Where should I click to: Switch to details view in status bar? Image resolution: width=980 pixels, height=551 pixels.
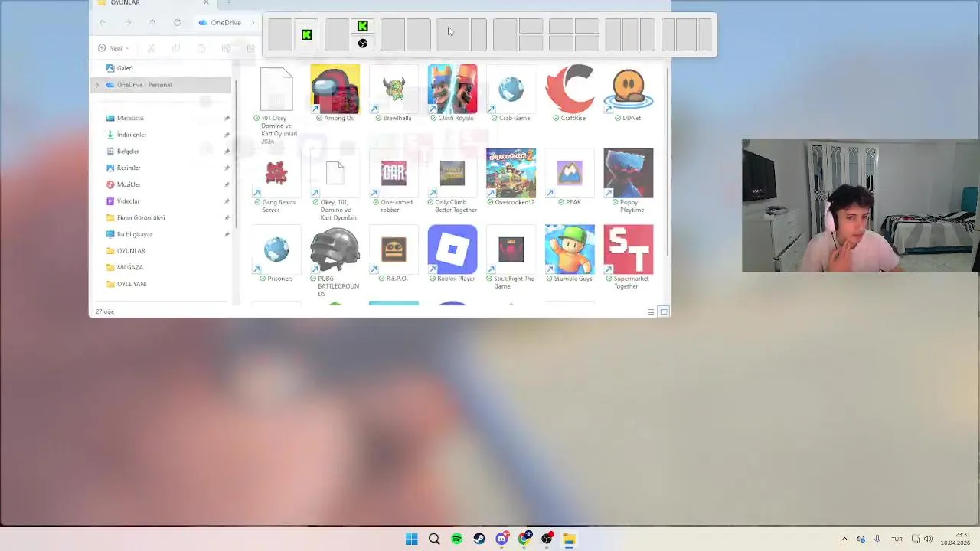point(651,311)
